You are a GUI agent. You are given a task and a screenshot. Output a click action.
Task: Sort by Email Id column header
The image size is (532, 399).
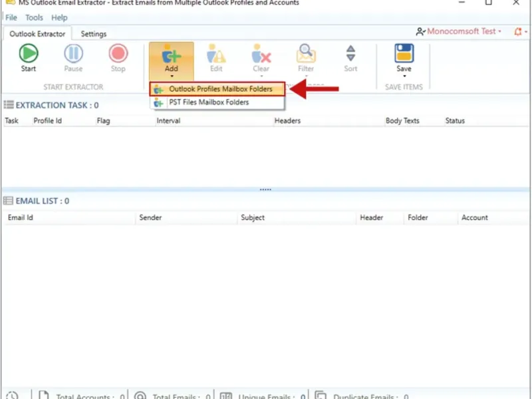(21, 217)
